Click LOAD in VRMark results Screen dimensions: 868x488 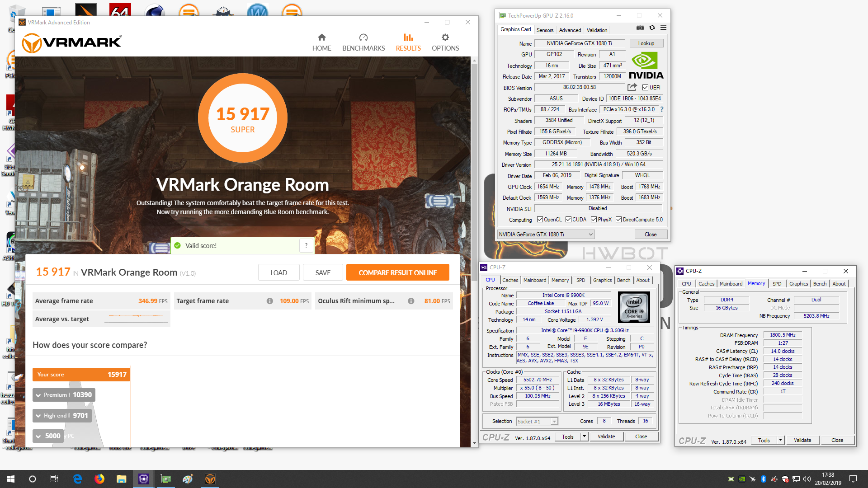tap(278, 272)
